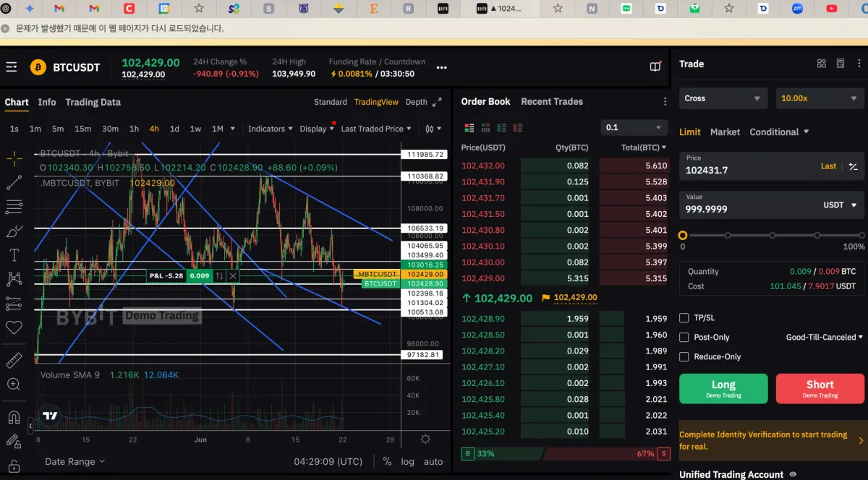Open chart settings gear icon
Viewport: 868px width, 480px height.
[x=425, y=440]
